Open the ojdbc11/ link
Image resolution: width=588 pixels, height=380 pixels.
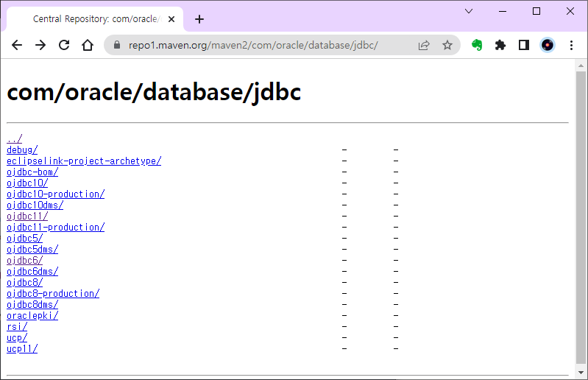pyautogui.click(x=27, y=217)
